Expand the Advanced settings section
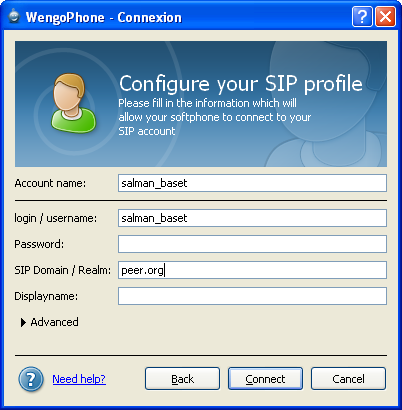Image resolution: width=402 pixels, height=410 pixels. tap(50, 322)
